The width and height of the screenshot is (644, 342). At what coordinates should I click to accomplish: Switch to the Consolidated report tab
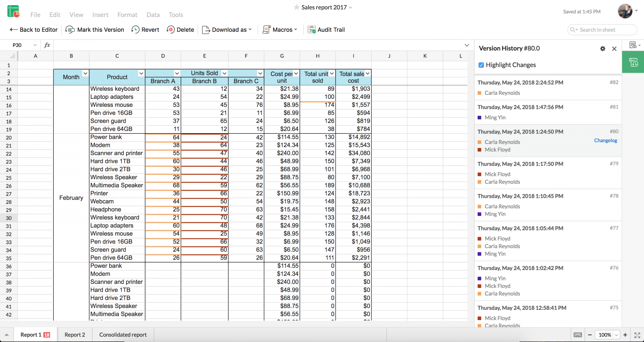[123, 335]
